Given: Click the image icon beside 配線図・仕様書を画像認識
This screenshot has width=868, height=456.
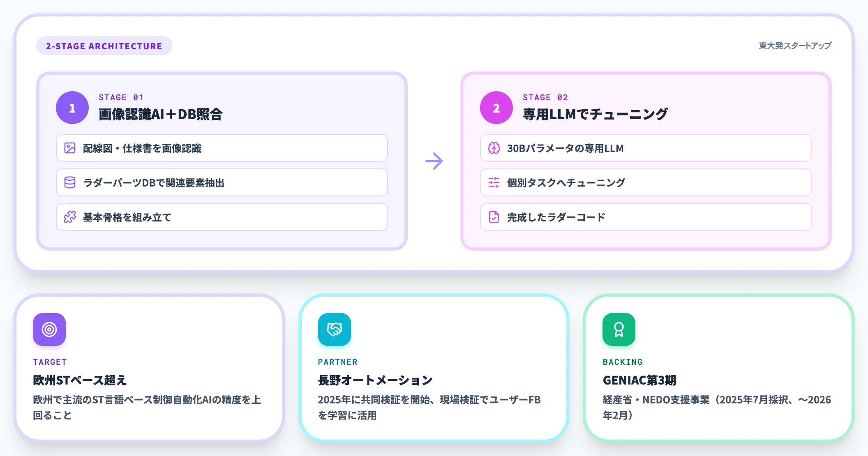Looking at the screenshot, I should 70,148.
